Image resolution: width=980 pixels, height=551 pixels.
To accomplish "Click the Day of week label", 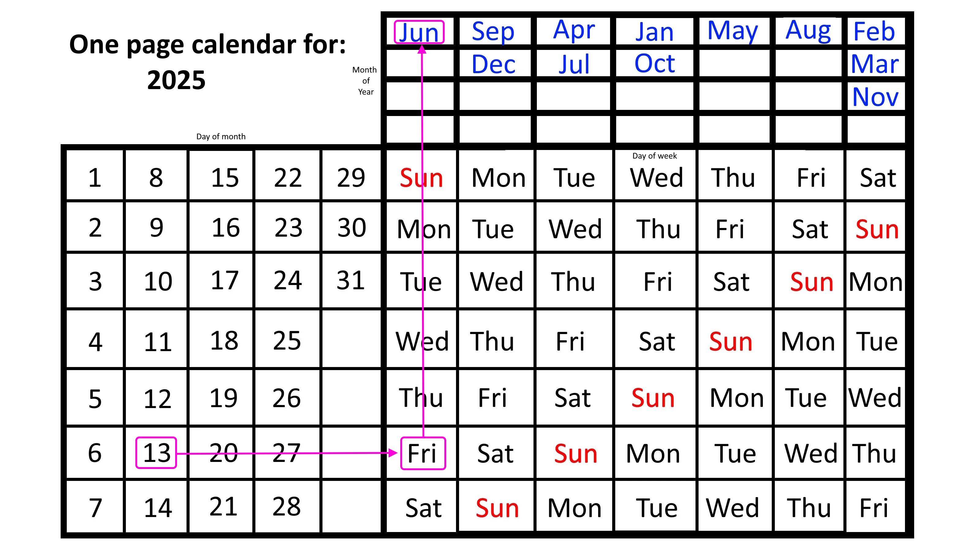I will coord(652,156).
